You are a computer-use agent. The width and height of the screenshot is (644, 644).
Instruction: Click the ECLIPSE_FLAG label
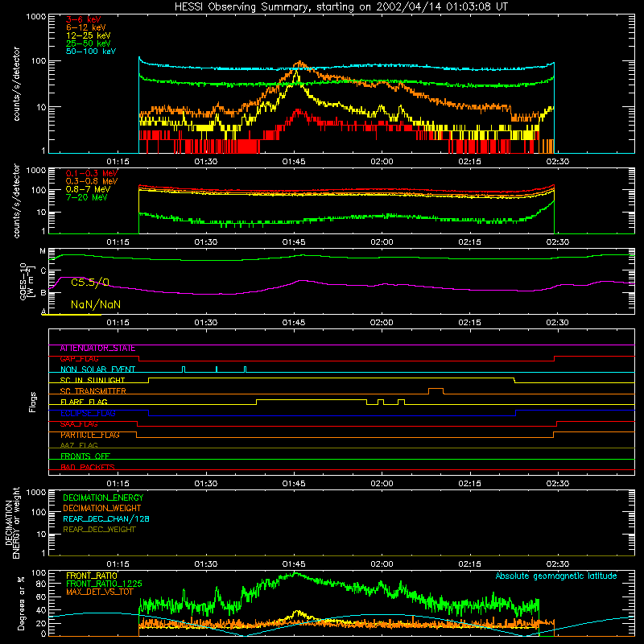coord(88,413)
